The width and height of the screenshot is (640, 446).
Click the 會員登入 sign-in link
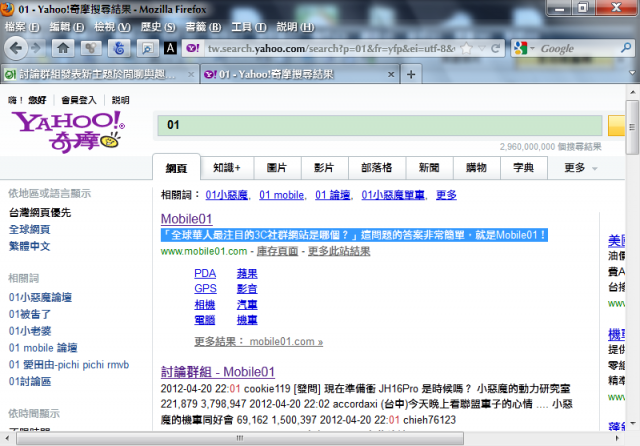click(x=79, y=100)
